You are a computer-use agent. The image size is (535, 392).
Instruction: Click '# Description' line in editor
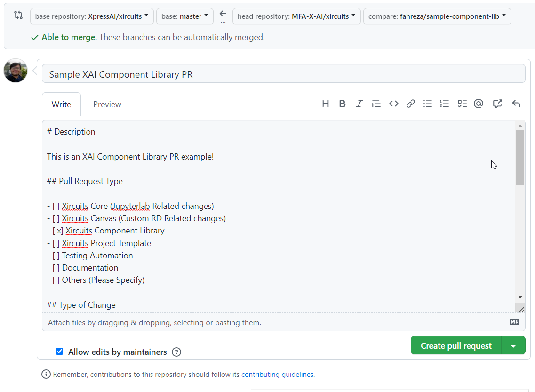(71, 132)
